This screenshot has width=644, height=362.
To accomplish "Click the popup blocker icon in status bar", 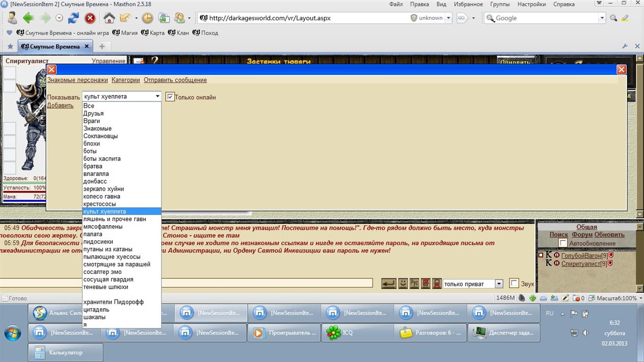I will tap(576, 298).
